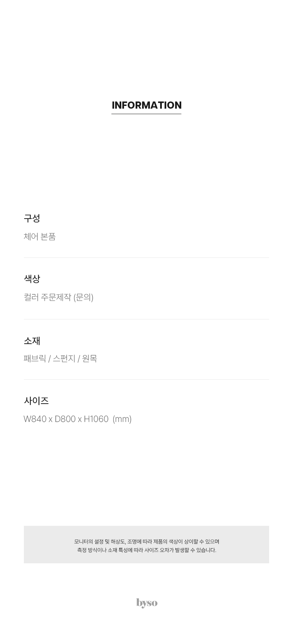
Task: Select the 소재 section label
Action: 32,341
